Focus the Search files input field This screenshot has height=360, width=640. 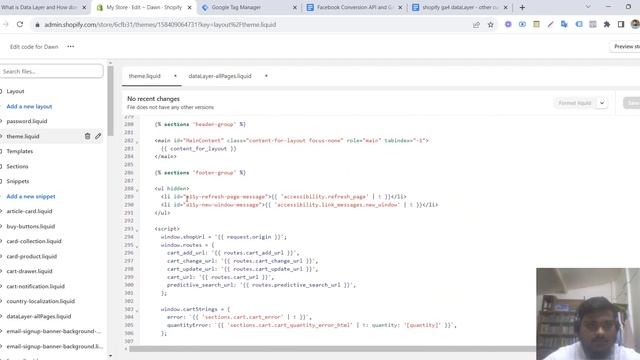(x=51, y=71)
